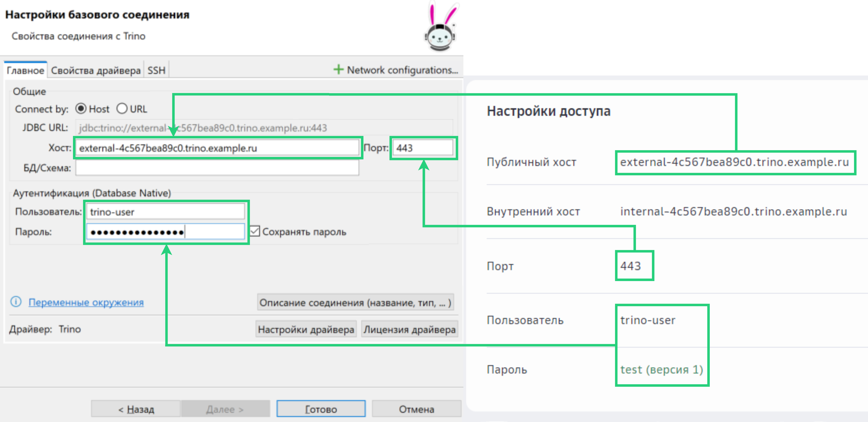Click the green plus Network configurations icon
The width and height of the screenshot is (868, 422).
(338, 69)
